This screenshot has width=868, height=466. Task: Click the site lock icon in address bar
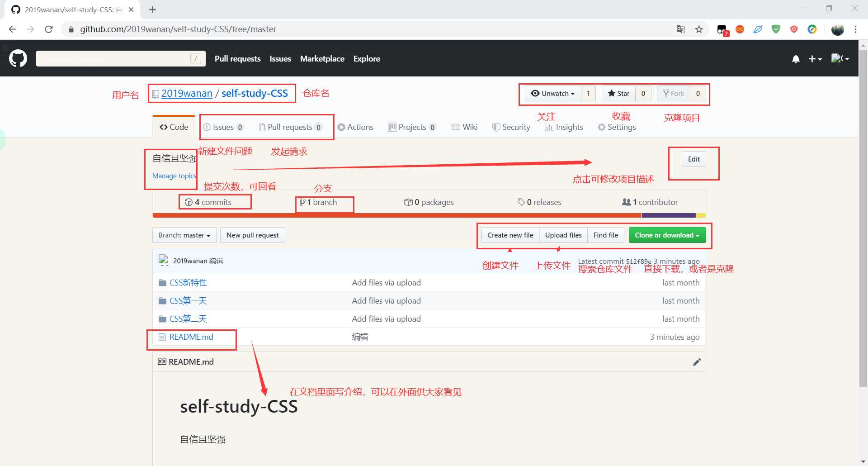coord(71,29)
